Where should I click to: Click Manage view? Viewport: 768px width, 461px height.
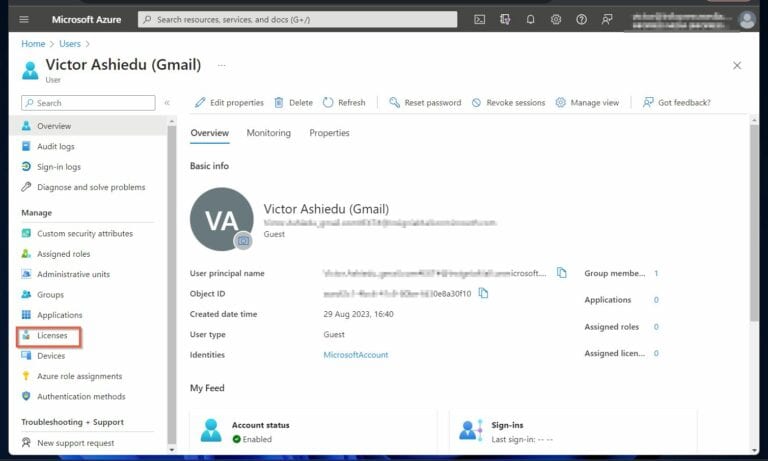coord(587,102)
